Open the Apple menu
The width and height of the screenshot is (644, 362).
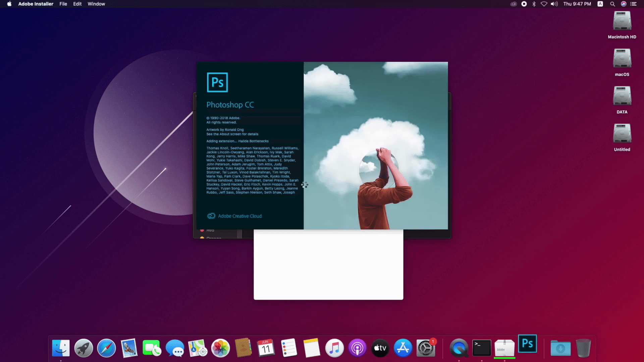click(x=9, y=4)
